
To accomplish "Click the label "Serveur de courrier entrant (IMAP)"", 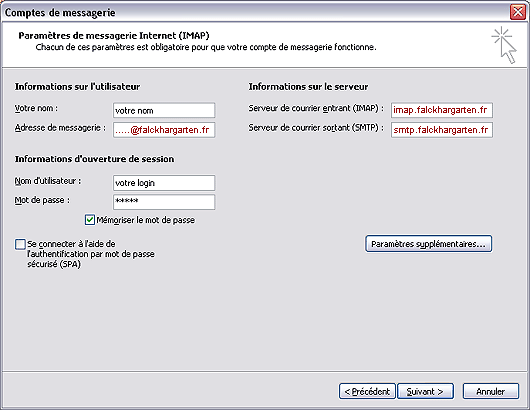I will tap(316, 108).
